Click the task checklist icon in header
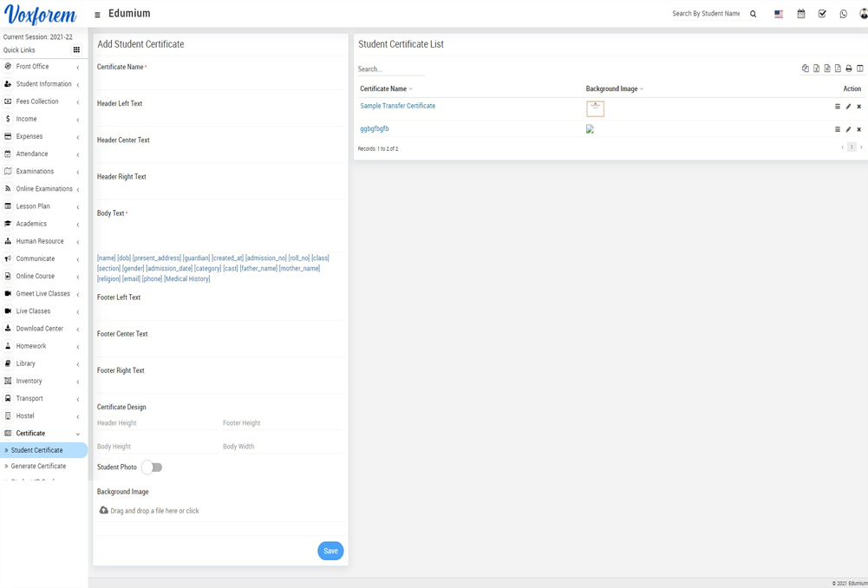This screenshot has width=868, height=588. pos(822,14)
